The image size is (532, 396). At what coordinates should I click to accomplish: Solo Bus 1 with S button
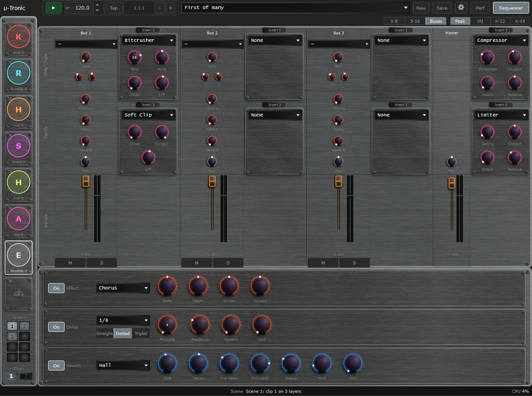click(101, 263)
